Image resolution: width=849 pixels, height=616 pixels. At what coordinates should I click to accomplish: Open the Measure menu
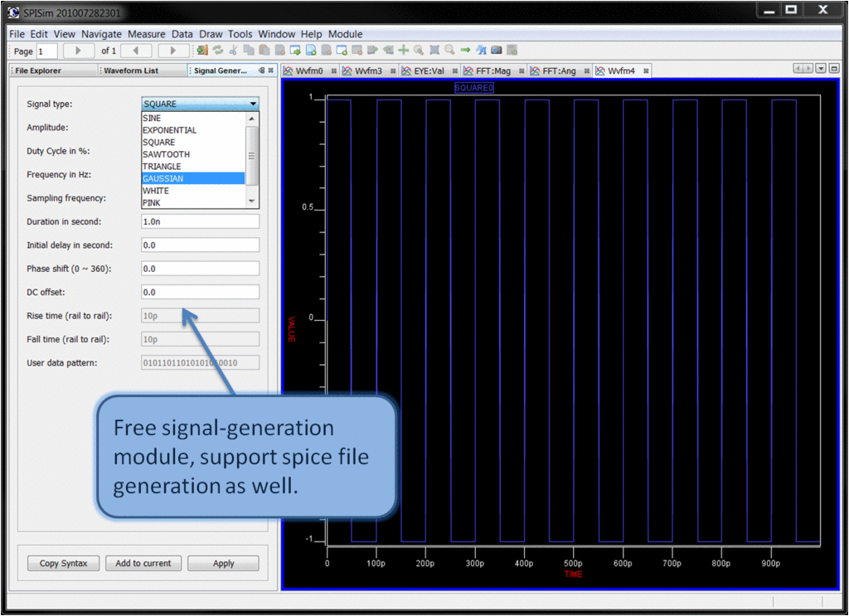(x=146, y=34)
